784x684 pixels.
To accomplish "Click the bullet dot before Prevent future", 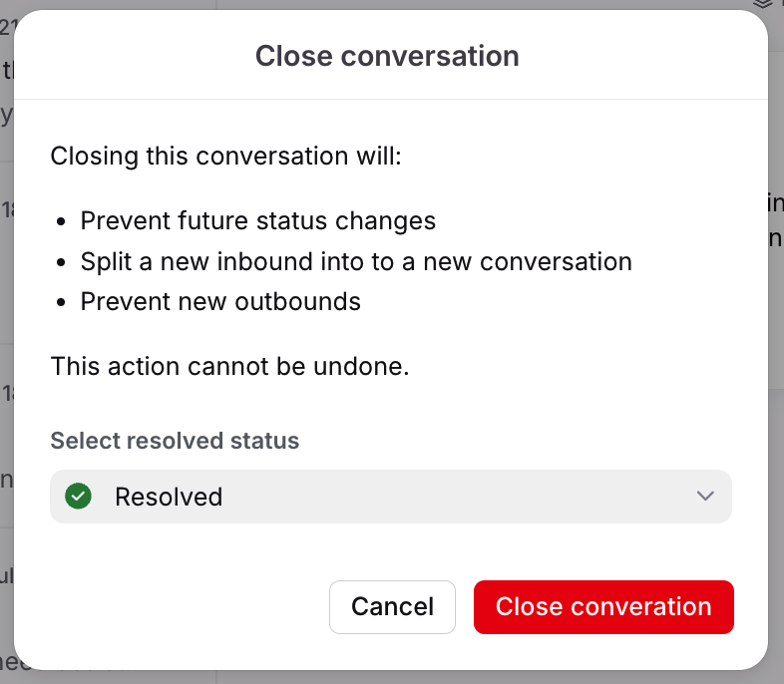I will click(x=61, y=221).
